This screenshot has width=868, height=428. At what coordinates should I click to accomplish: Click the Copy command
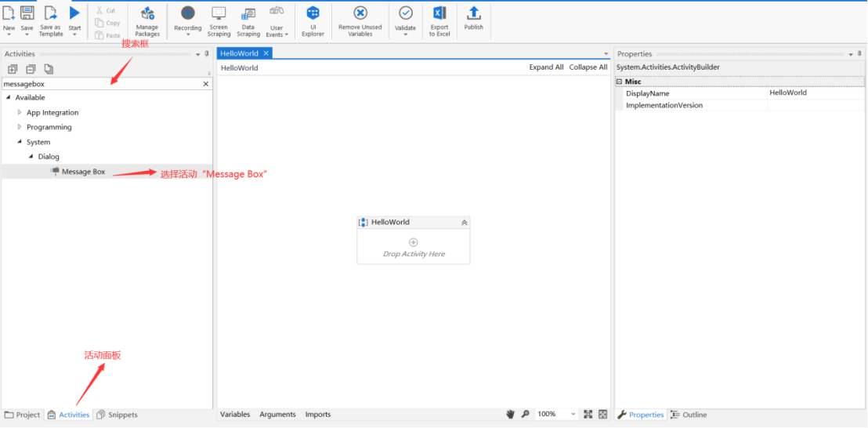click(x=107, y=23)
